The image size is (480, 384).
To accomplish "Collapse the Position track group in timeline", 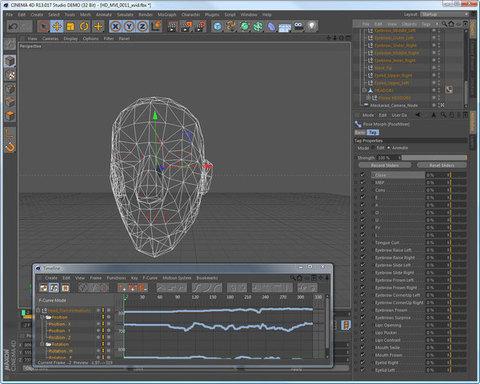I will (x=42, y=317).
